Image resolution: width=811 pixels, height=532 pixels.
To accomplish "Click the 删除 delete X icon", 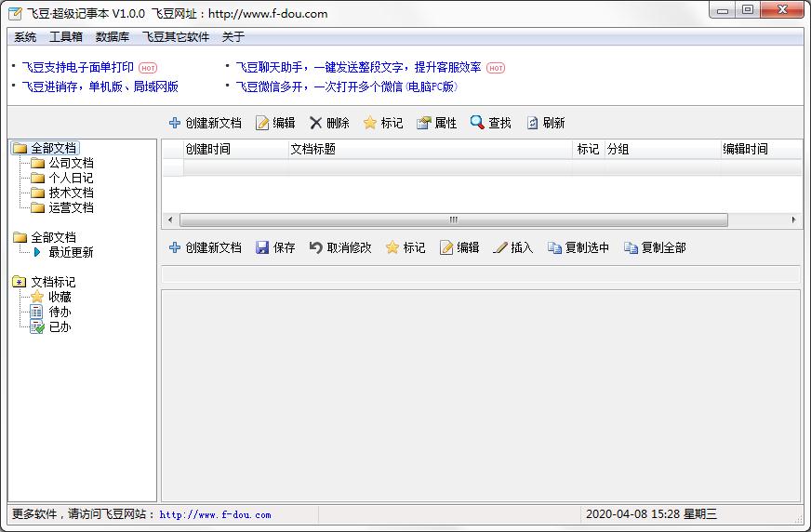I will point(316,123).
